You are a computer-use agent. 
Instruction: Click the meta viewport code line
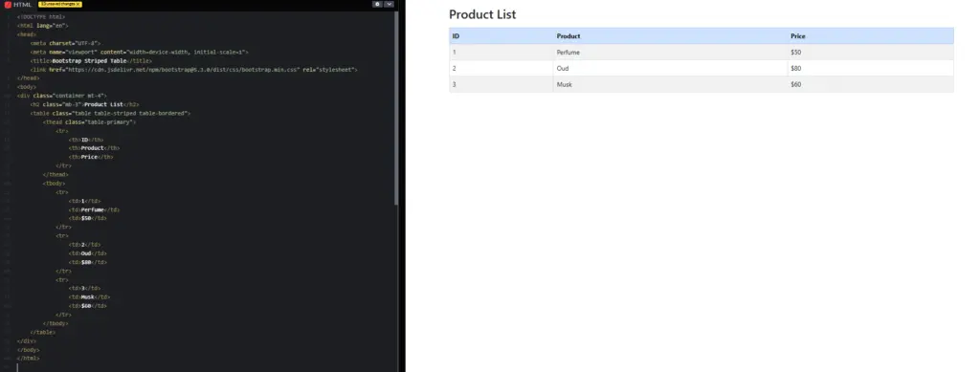click(x=139, y=53)
